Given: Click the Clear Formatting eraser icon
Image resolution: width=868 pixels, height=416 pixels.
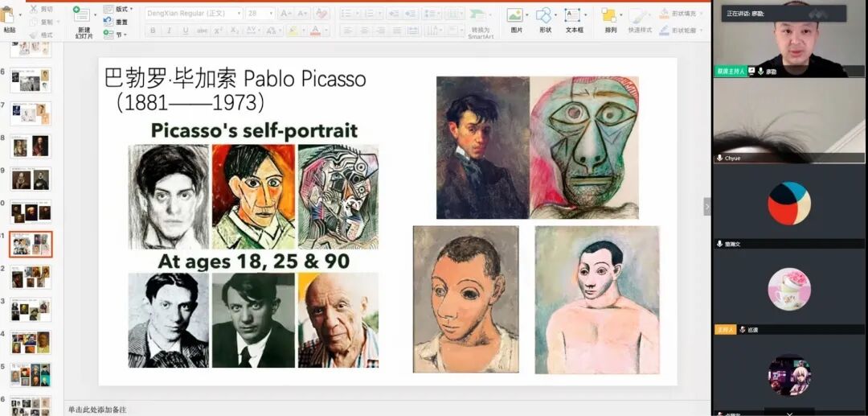Looking at the screenshot, I should (321, 14).
